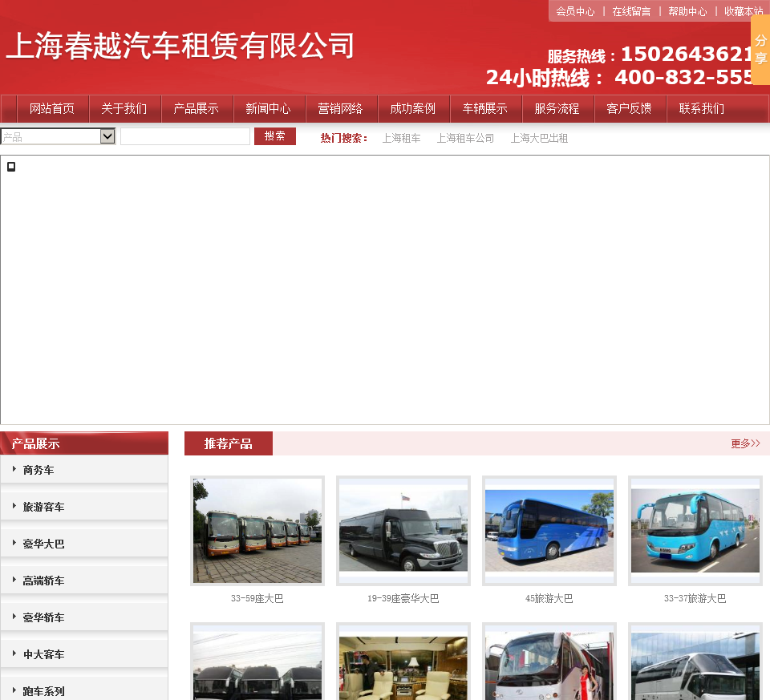This screenshot has width=770, height=700.
Task: Open the 45旅游大巴 blue bus thumbnail
Action: point(549,531)
